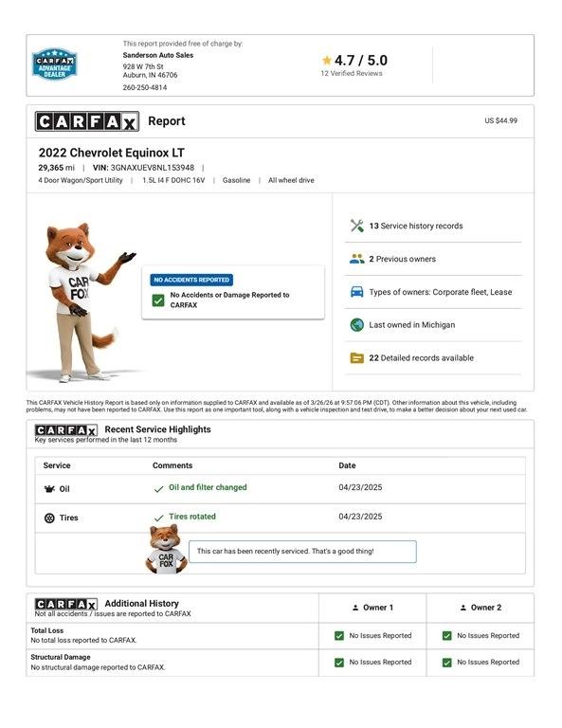Click the tire icon beside Tires
This screenshot has width=562, height=728.
click(x=49, y=518)
